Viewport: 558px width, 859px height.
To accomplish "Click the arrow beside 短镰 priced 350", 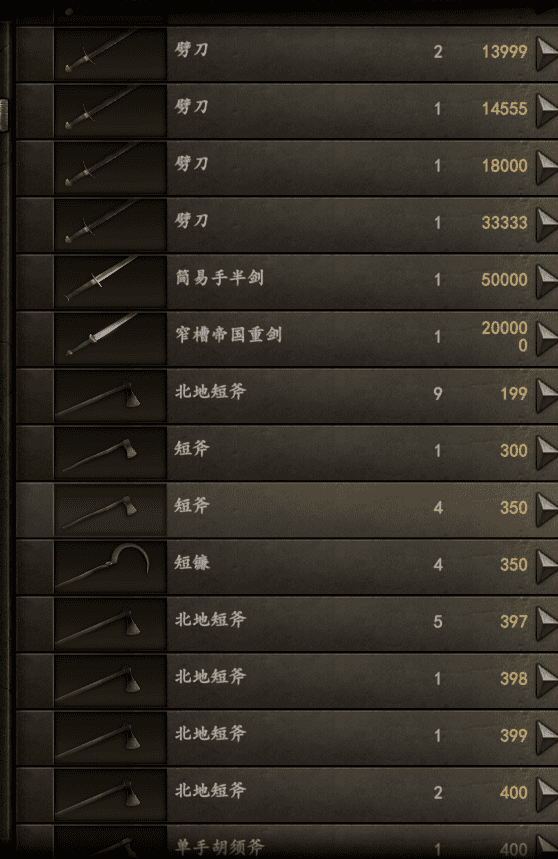I will point(546,566).
